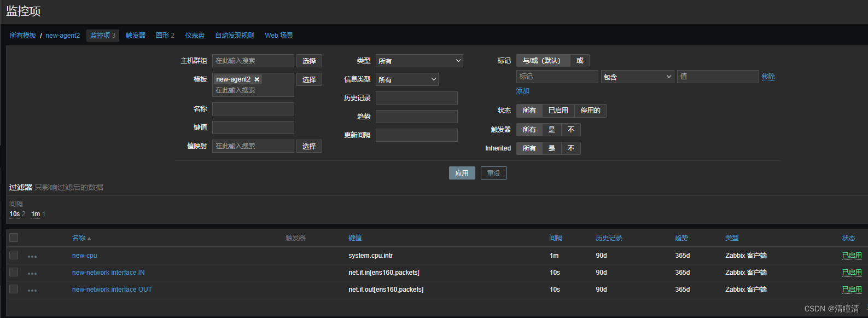Select 或 tag mode
Image resolution: width=868 pixels, height=318 pixels.
pyautogui.click(x=580, y=61)
